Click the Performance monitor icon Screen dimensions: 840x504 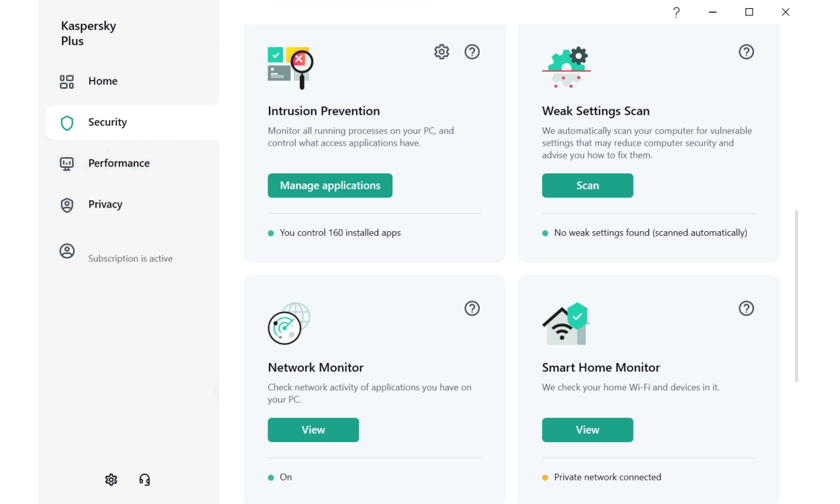pyautogui.click(x=67, y=163)
